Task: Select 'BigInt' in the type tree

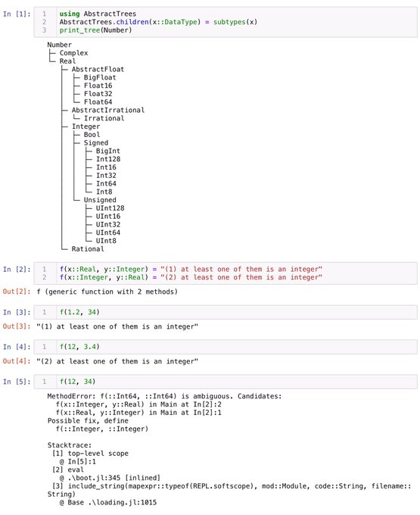Action: click(x=108, y=151)
